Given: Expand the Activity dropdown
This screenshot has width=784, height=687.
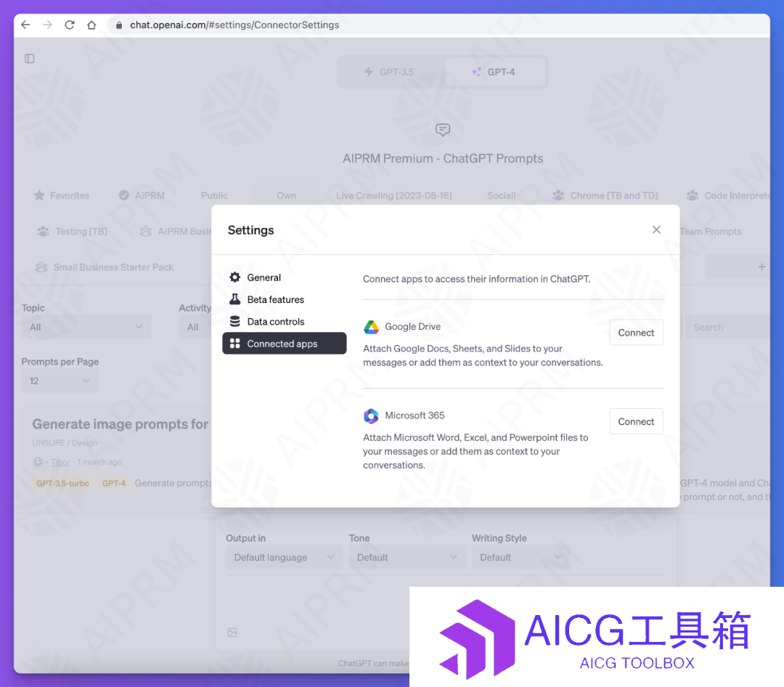Looking at the screenshot, I should tap(195, 328).
